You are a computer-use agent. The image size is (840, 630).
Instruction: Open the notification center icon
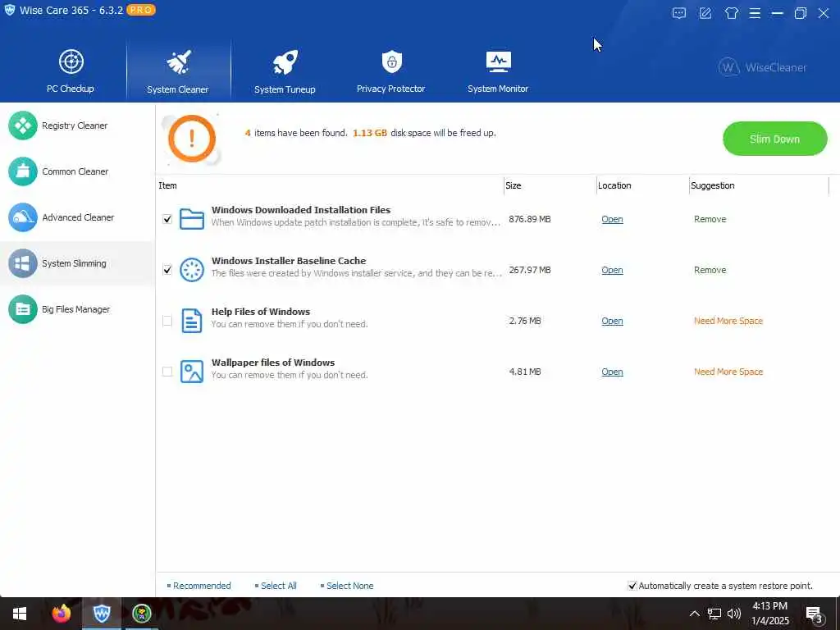[814, 614]
